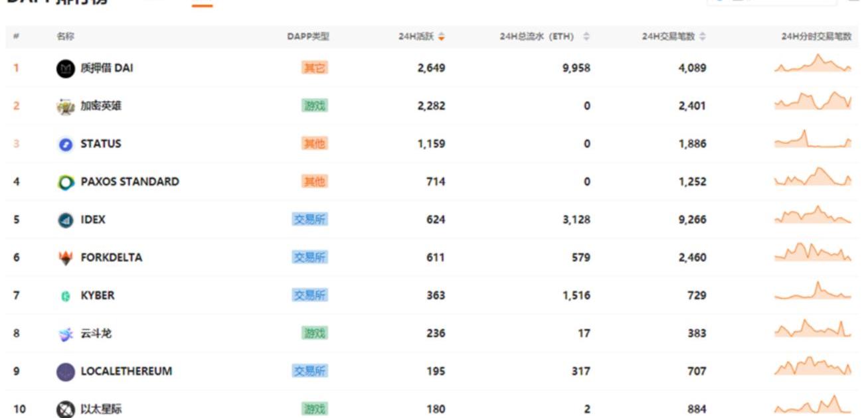
Task: Click the DAPP类型 column header
Action: pos(308,36)
